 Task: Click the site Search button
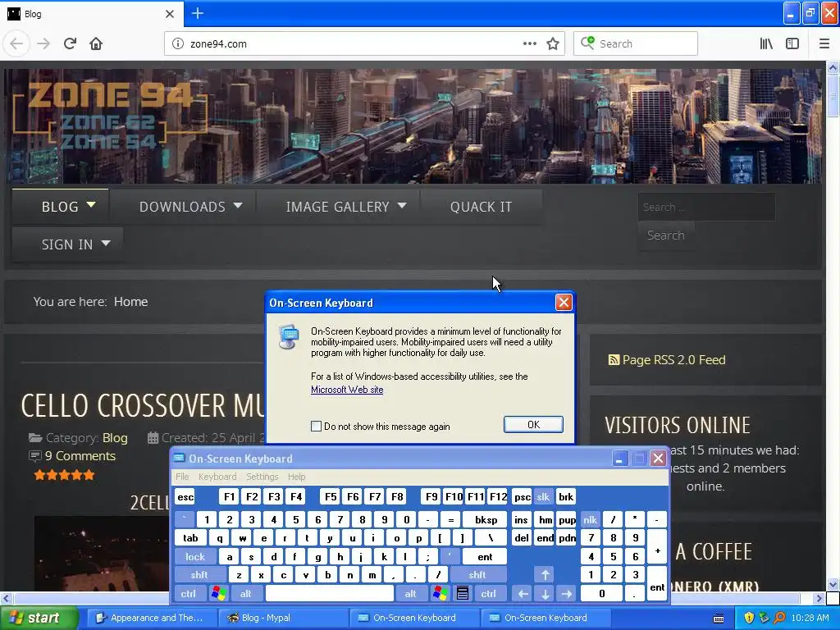coord(665,235)
